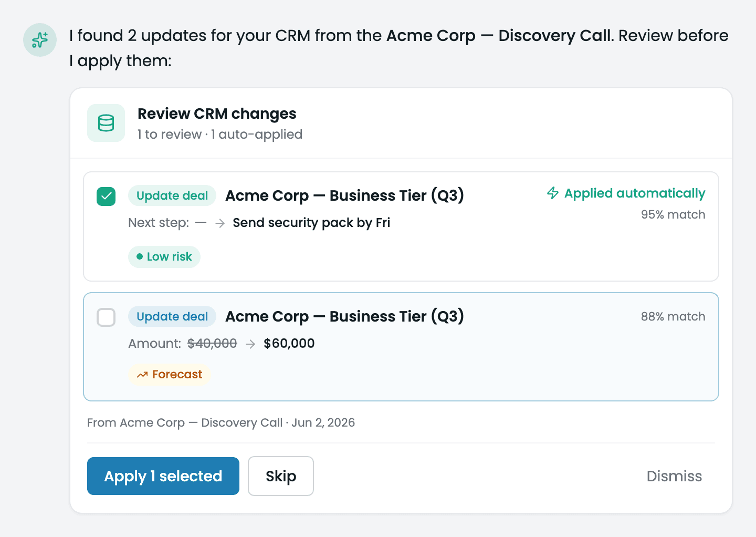Screen dimensions: 756x537
Task: Click From Acme Corp — Discovery Call source line
Action: click(221, 423)
